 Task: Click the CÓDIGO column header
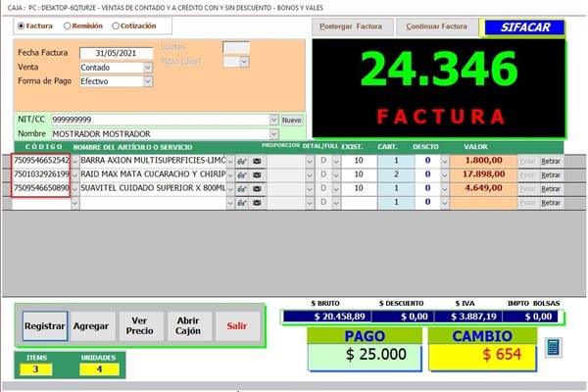pyautogui.click(x=43, y=147)
